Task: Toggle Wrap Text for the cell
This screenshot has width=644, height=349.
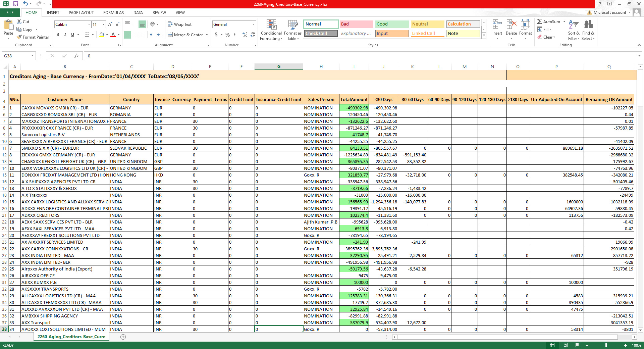Action: [x=179, y=24]
